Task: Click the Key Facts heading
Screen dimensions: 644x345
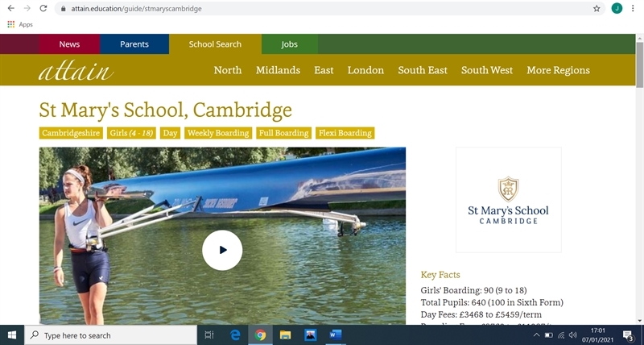Action: 440,275
